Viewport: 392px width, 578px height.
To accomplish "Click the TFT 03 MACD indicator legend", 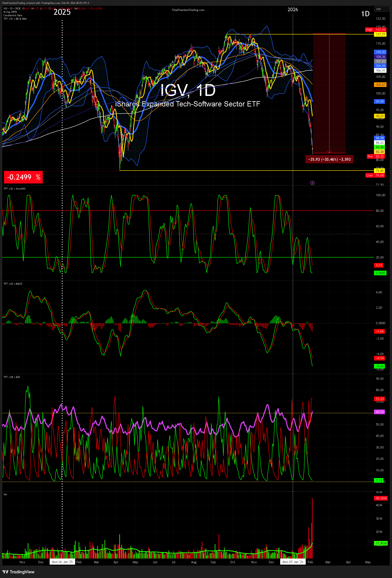I will [x=13, y=284].
